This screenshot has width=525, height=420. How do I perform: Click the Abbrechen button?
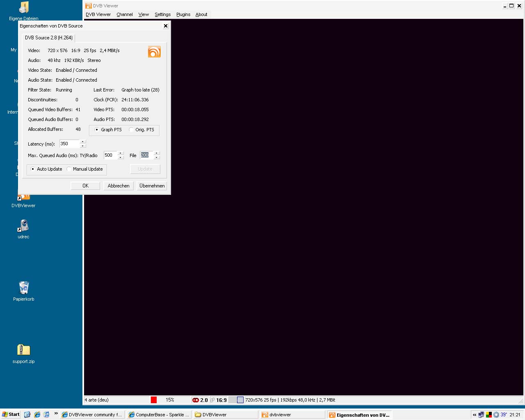[x=119, y=186]
